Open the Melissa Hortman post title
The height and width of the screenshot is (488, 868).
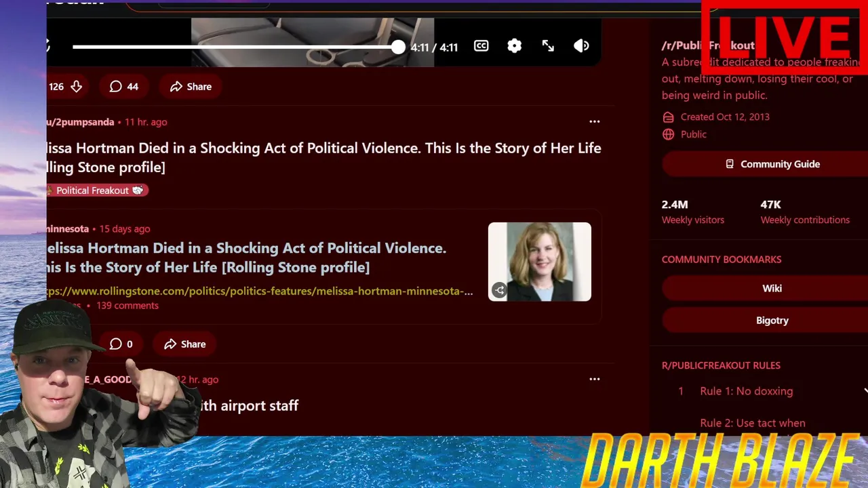pyautogui.click(x=323, y=157)
